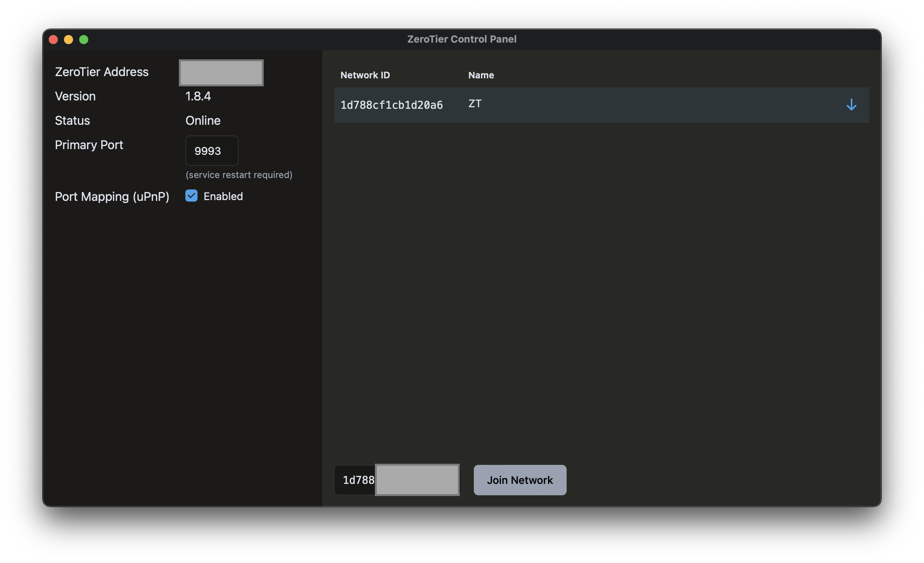Click the Version label

tap(75, 96)
